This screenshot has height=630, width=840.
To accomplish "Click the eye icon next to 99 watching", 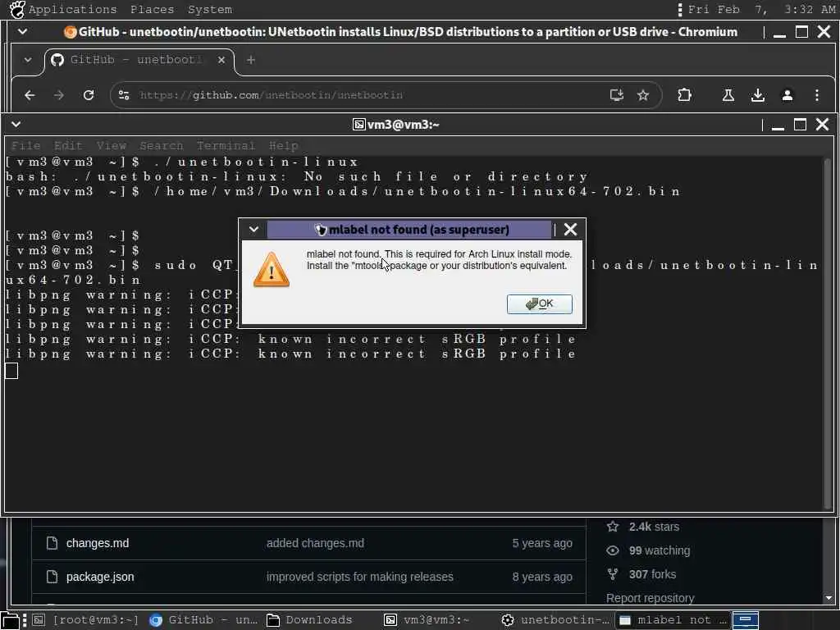I will click(x=613, y=550).
